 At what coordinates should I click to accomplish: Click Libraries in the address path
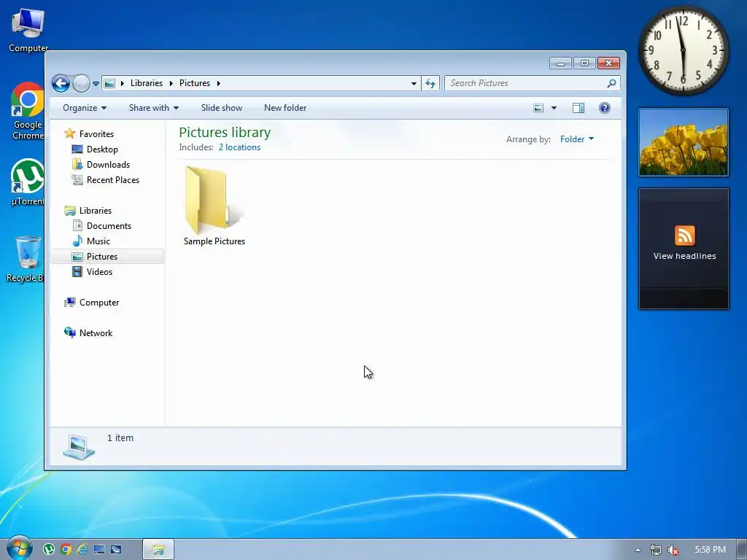tap(146, 83)
